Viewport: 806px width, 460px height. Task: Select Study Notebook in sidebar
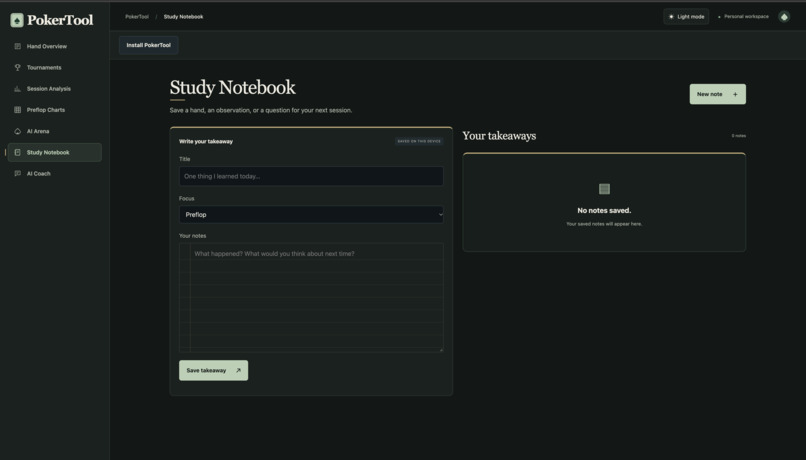click(54, 152)
